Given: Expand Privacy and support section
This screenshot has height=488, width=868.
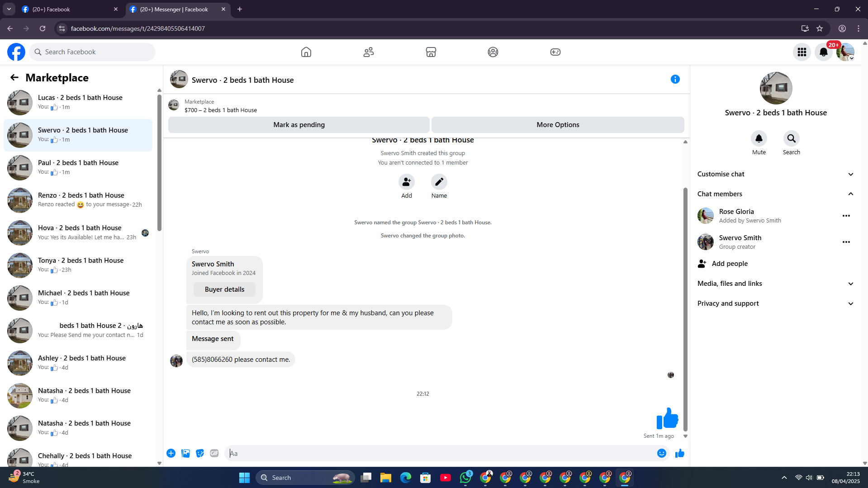Looking at the screenshot, I should [776, 303].
